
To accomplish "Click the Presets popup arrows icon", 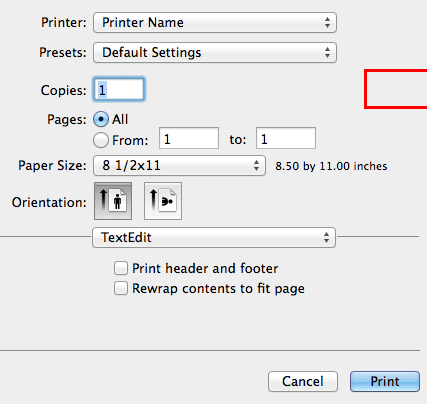I will coord(327,52).
